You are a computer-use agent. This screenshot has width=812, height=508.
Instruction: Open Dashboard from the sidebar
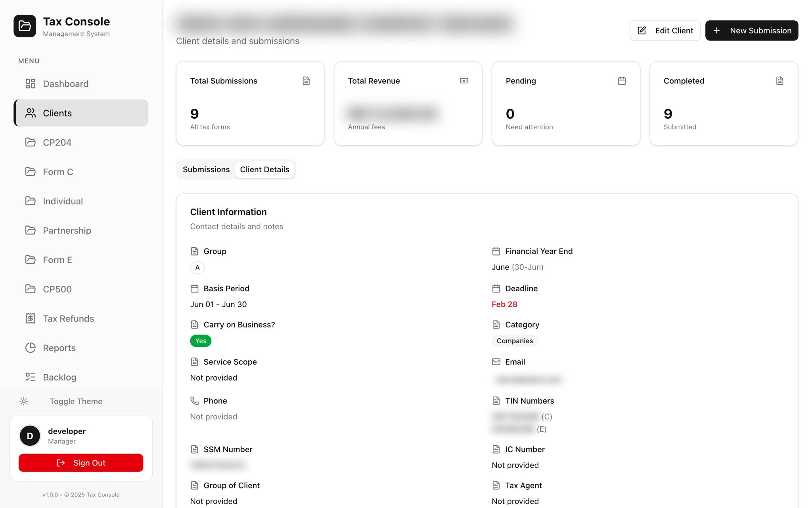[81, 84]
